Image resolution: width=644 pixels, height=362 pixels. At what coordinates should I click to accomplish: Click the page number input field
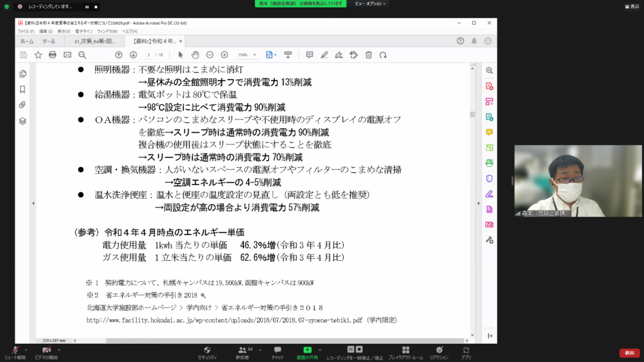[x=149, y=55]
